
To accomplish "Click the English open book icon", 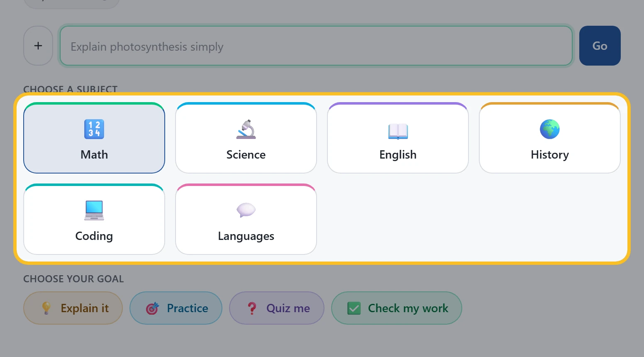I will click(x=398, y=130).
